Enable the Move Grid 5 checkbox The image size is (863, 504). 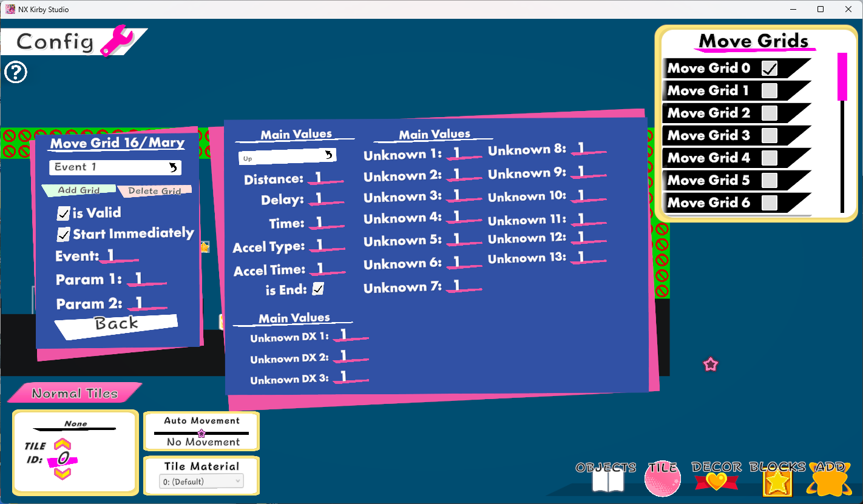click(770, 181)
